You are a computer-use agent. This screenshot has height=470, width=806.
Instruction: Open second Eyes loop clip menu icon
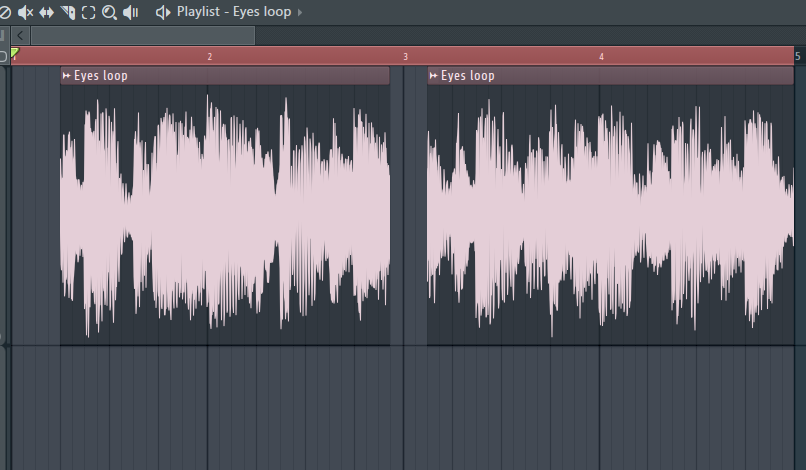click(434, 76)
